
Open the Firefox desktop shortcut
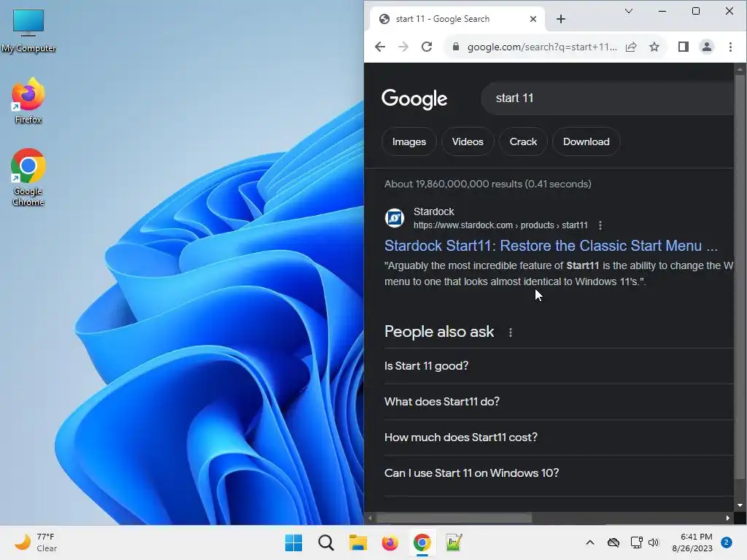pos(28,101)
